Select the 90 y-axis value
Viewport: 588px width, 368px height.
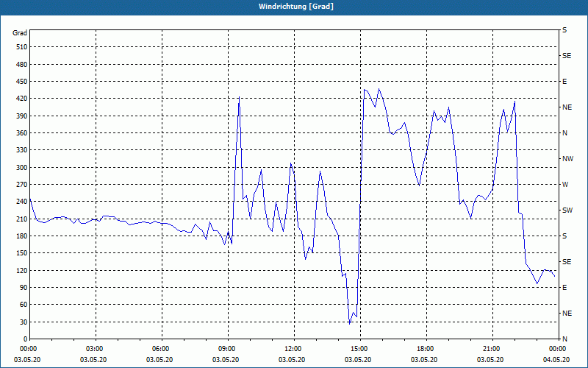point(23,288)
